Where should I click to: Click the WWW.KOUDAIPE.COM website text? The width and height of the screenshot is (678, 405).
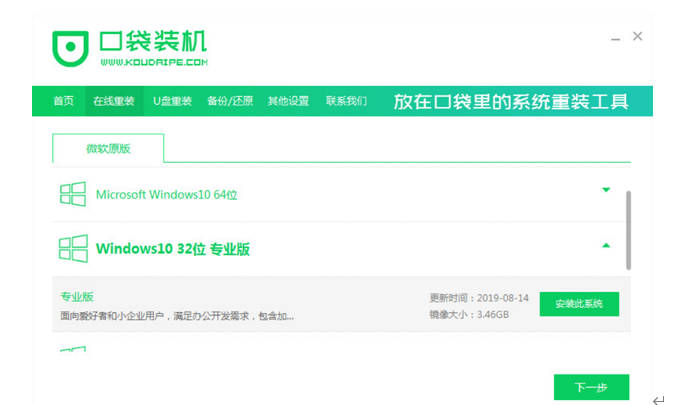pyautogui.click(x=154, y=62)
